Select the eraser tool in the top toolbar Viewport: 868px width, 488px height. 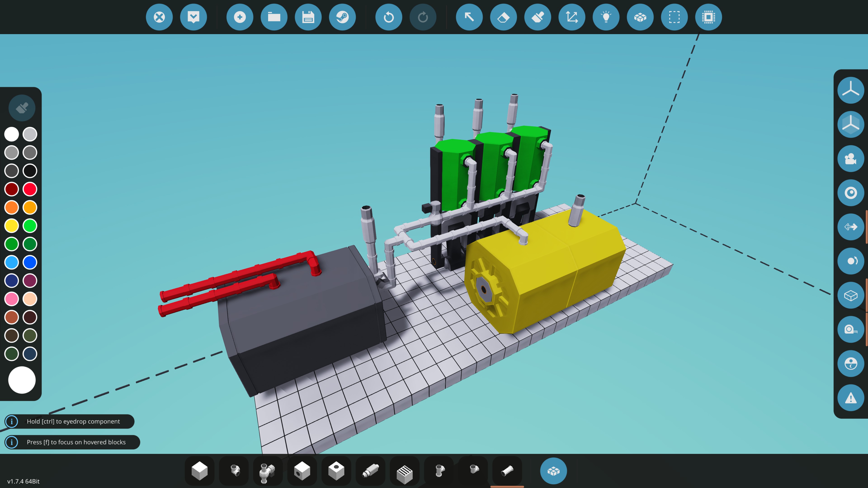503,17
